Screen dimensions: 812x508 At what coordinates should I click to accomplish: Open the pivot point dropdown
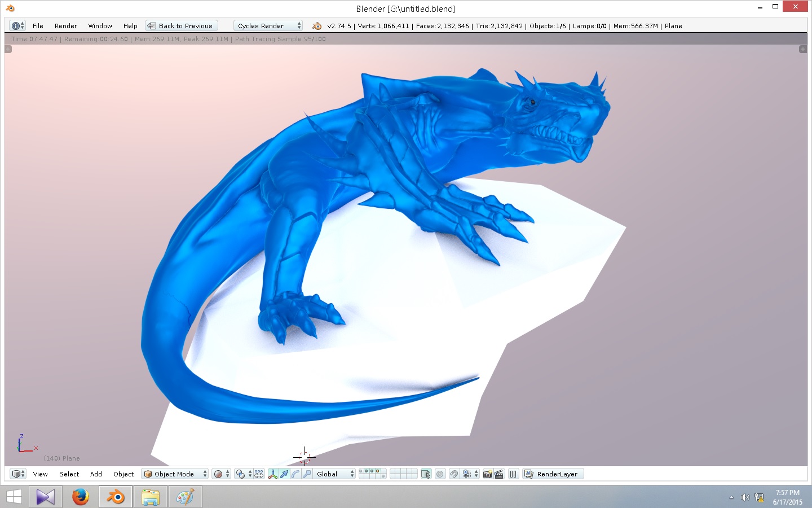[x=244, y=474]
